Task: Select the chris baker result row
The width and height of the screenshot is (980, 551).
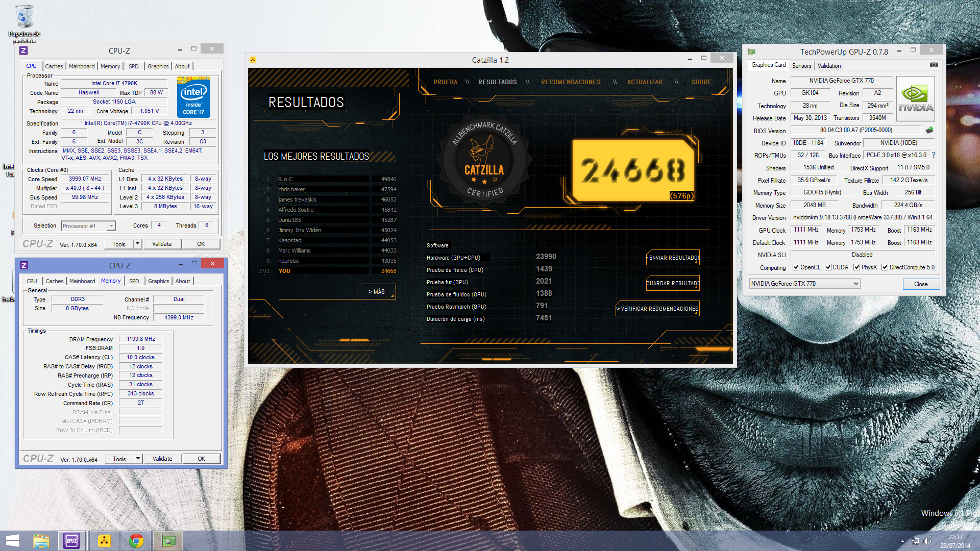Action: tap(330, 189)
